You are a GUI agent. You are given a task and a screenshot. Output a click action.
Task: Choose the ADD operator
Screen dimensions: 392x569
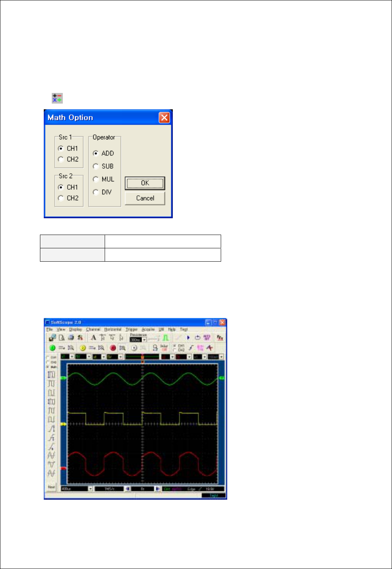tap(103, 153)
